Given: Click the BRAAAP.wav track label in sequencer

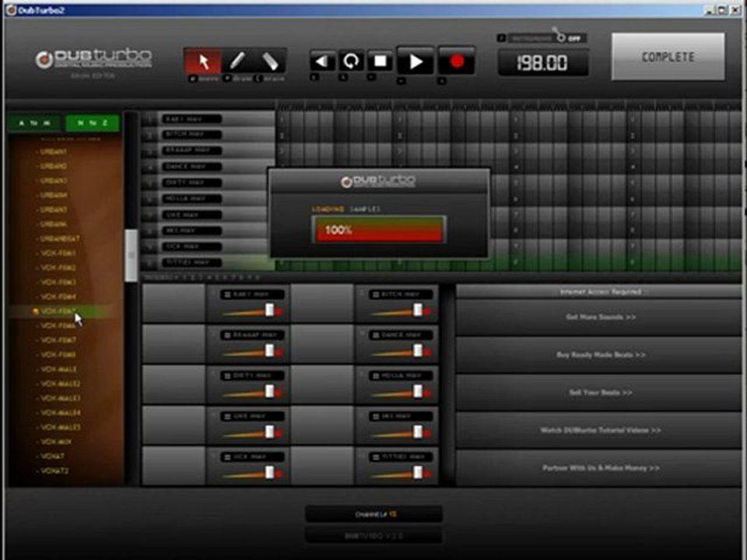Looking at the screenshot, I should click(191, 151).
